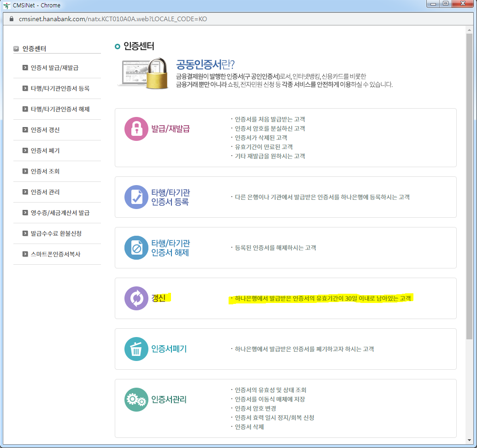Click the arrow icon beside 인증서 관리
The image size is (477, 448).
point(25,192)
